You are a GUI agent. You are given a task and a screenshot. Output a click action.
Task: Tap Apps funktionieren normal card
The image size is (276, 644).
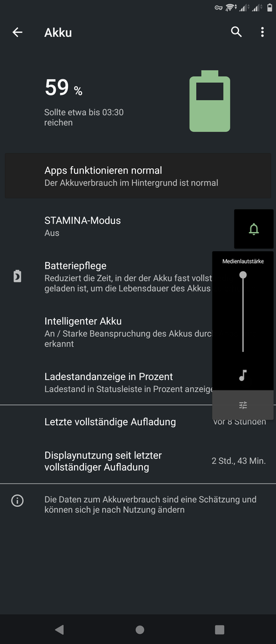pos(138,176)
